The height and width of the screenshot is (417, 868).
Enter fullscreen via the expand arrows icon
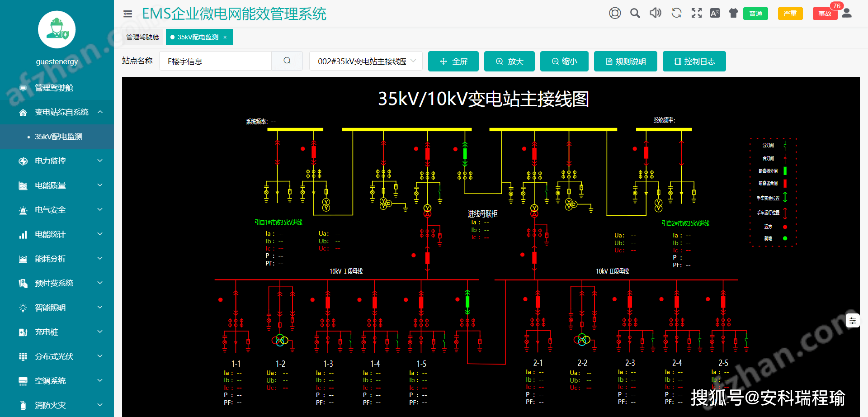tap(696, 13)
